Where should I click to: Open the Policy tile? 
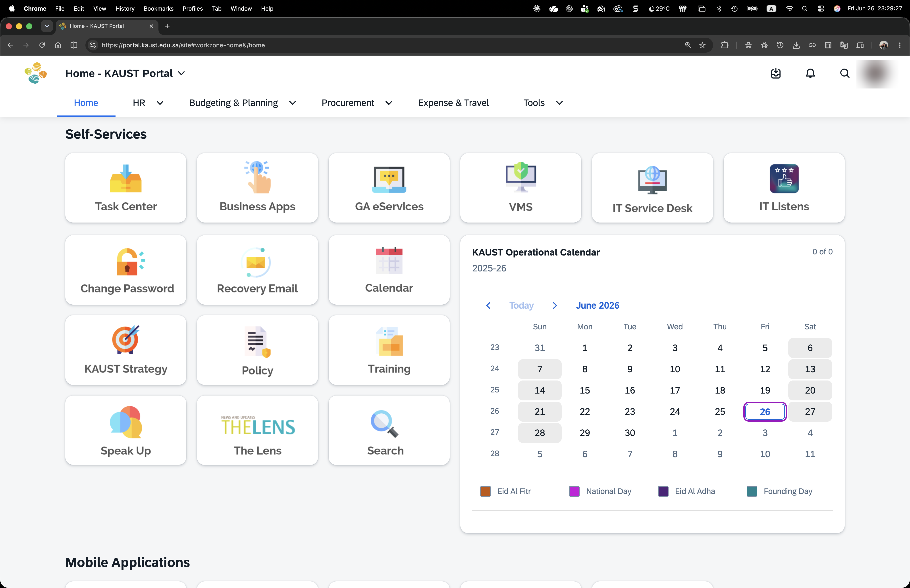[257, 350]
